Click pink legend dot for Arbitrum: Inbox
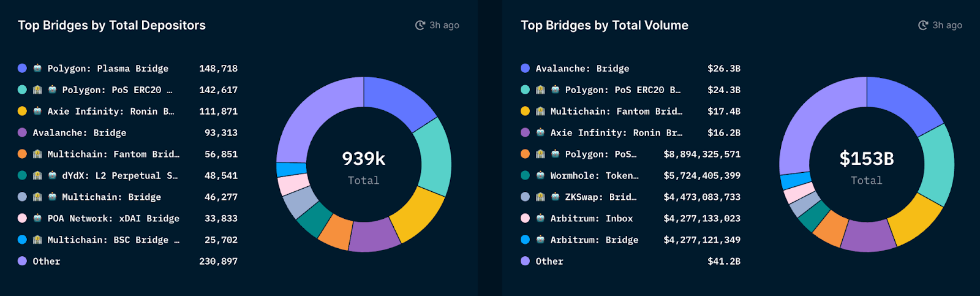This screenshot has width=980, height=296. tap(525, 218)
